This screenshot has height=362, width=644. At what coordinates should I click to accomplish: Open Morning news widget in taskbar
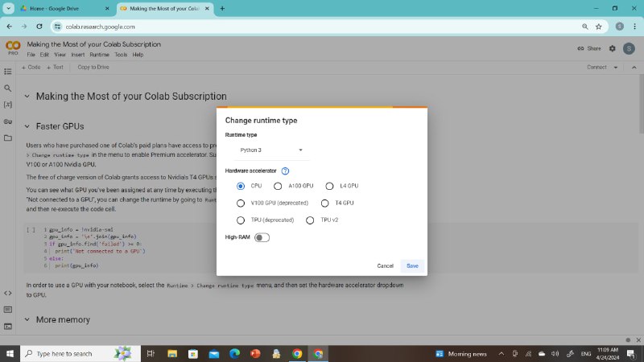(x=461, y=353)
